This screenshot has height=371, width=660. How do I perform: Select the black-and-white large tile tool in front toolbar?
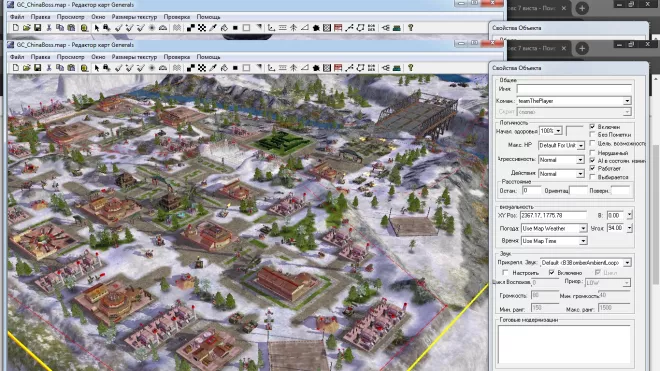[191, 68]
